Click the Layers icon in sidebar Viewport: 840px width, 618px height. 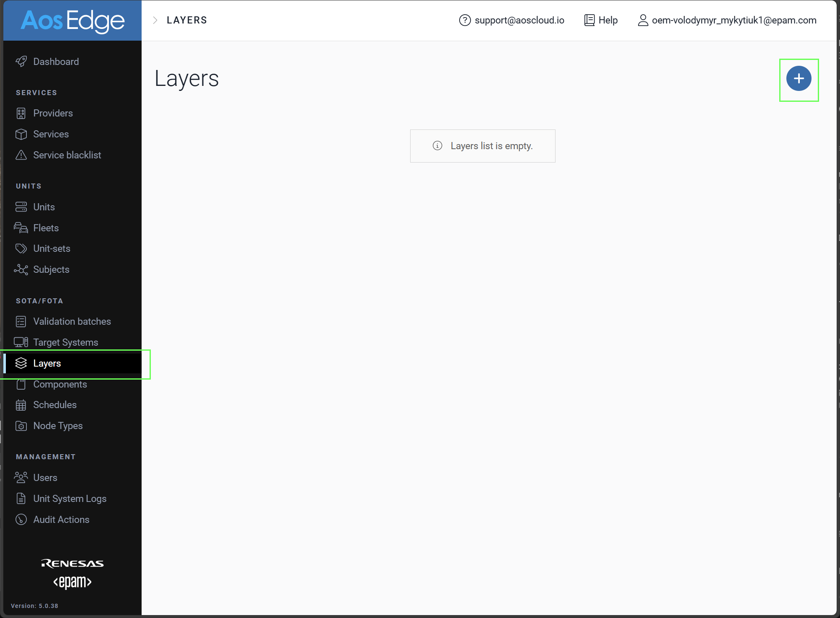21,363
